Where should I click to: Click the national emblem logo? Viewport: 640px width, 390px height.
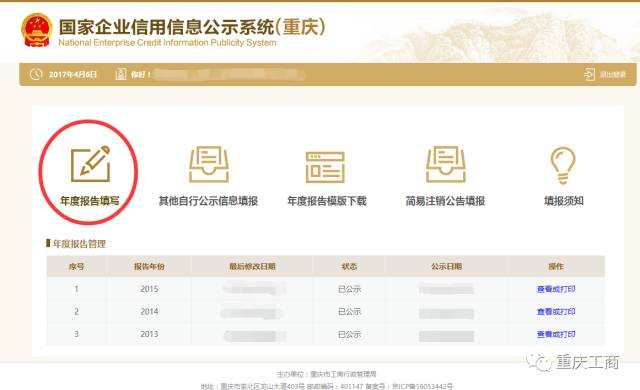pos(37,30)
